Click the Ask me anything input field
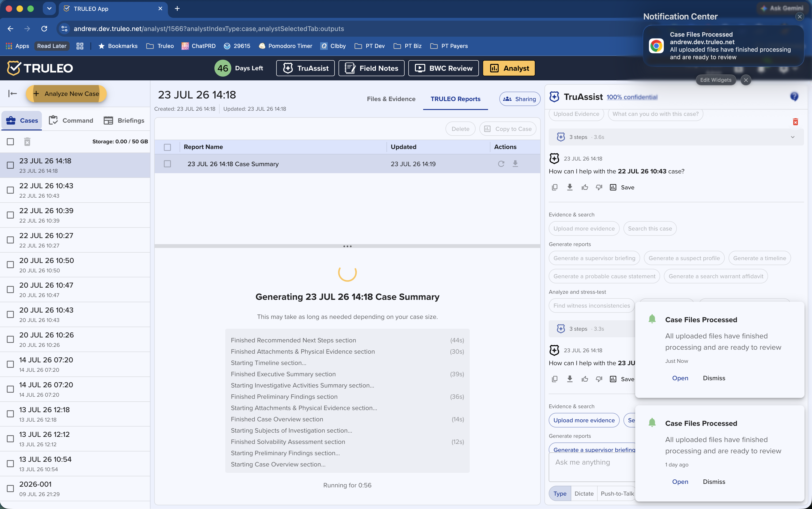Viewport: 812px width, 509px height. (x=592, y=467)
